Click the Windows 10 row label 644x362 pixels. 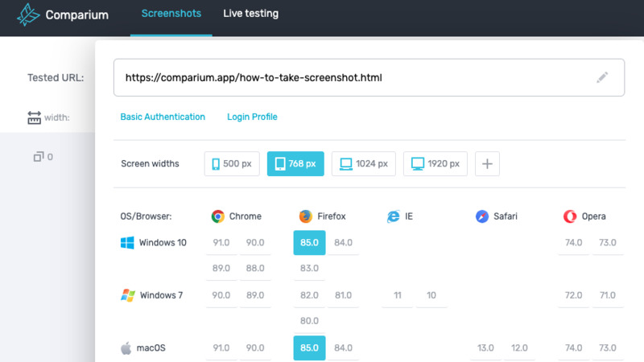point(163,243)
